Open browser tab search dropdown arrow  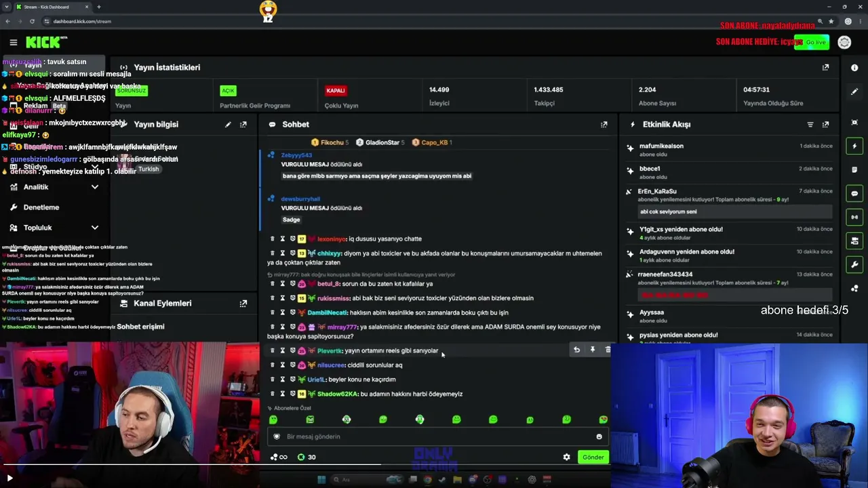(7, 7)
